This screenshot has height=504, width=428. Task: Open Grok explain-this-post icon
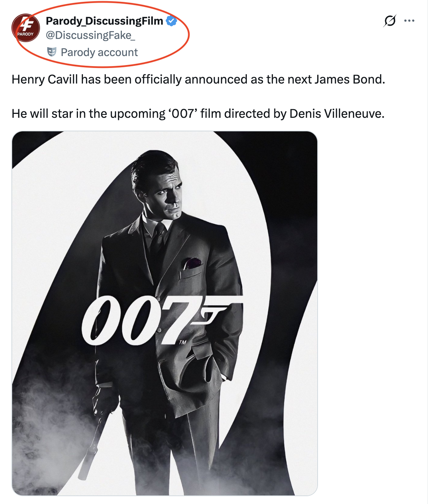coord(390,21)
